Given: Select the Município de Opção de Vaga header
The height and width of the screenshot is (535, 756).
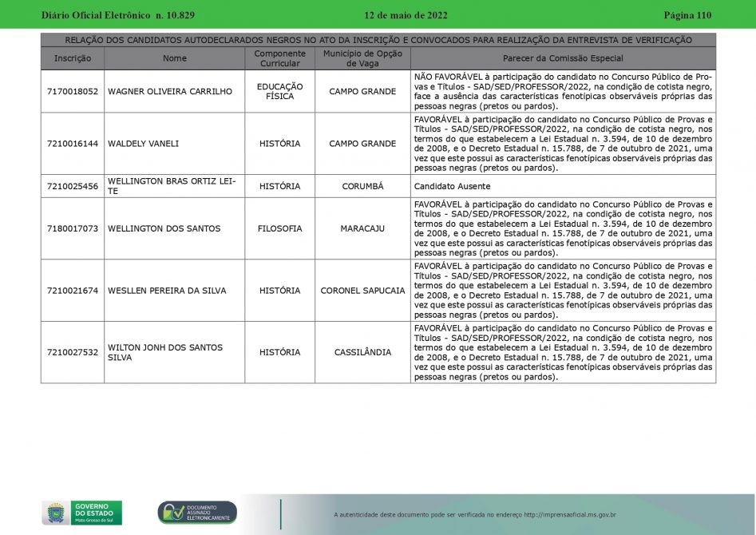Looking at the screenshot, I should (362, 58).
